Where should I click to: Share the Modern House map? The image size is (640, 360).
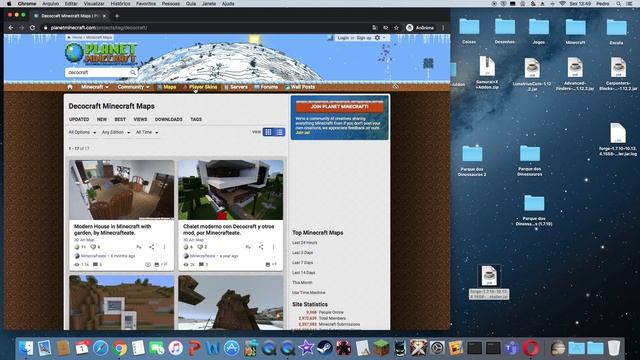[151, 247]
